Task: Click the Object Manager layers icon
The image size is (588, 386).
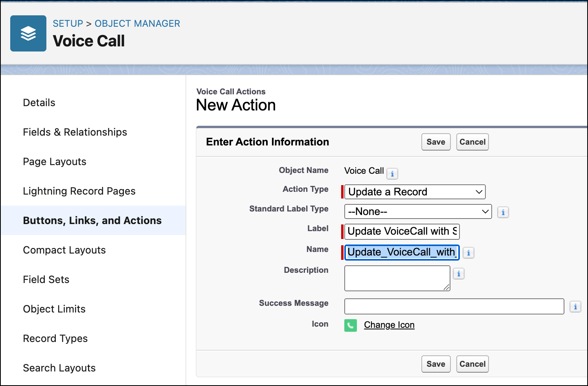Action: pyautogui.click(x=28, y=33)
